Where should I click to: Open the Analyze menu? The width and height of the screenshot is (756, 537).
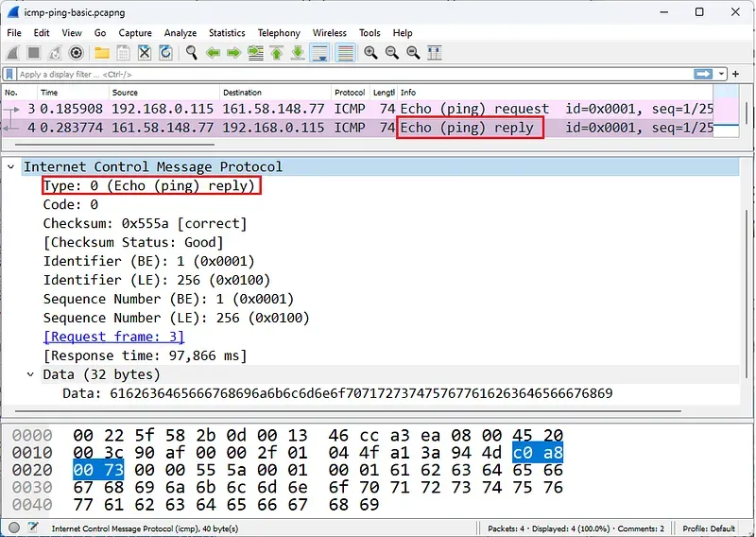pyautogui.click(x=180, y=33)
